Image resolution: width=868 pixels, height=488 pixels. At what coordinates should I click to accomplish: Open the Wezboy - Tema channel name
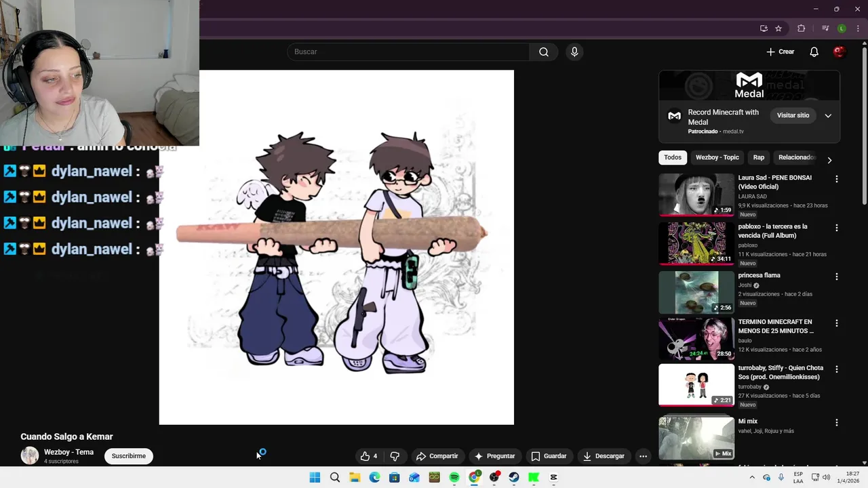68,452
